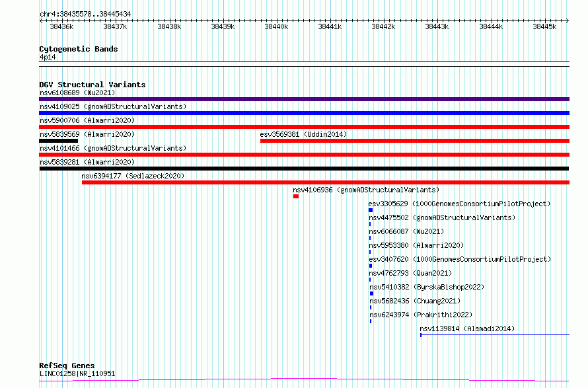Open nsv6394177 (Sedlazeck2020) label
The width and height of the screenshot is (588, 388).
(133, 176)
